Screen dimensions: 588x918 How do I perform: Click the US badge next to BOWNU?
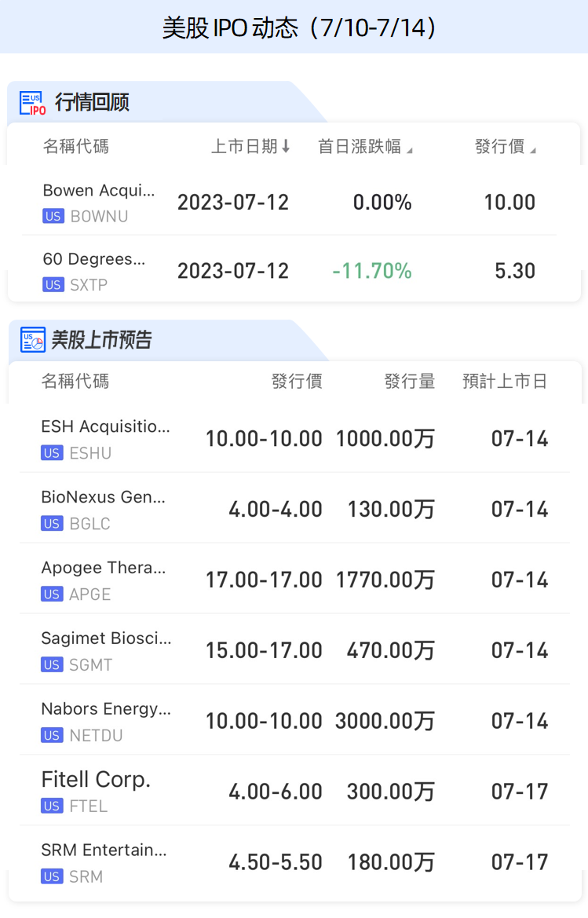coord(53,217)
